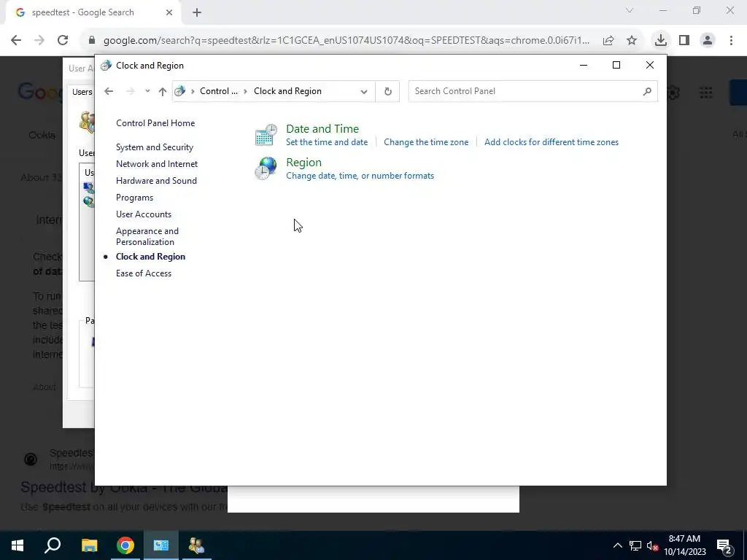Close the speedtest Chrome tab
The image size is (747, 560).
coord(169,12)
